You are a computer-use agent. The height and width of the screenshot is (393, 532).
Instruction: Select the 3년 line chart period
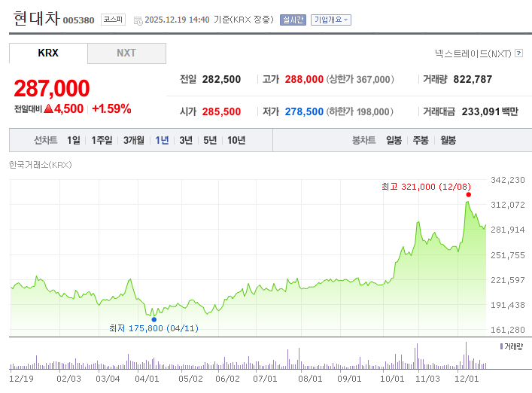point(186,140)
